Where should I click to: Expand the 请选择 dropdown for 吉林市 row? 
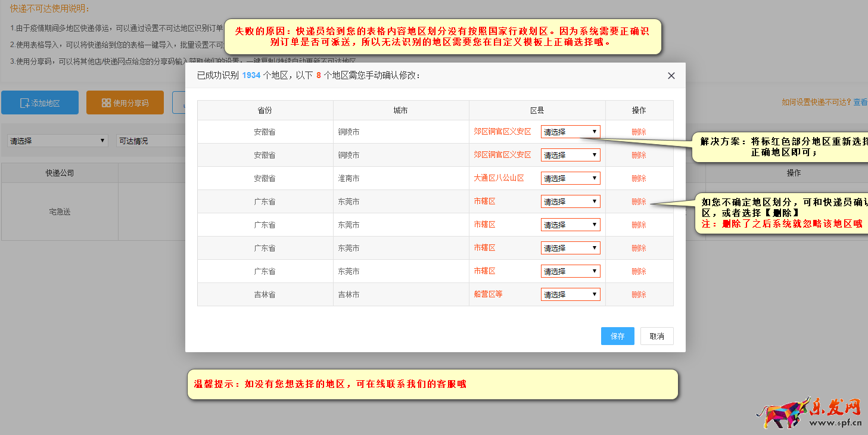click(570, 294)
